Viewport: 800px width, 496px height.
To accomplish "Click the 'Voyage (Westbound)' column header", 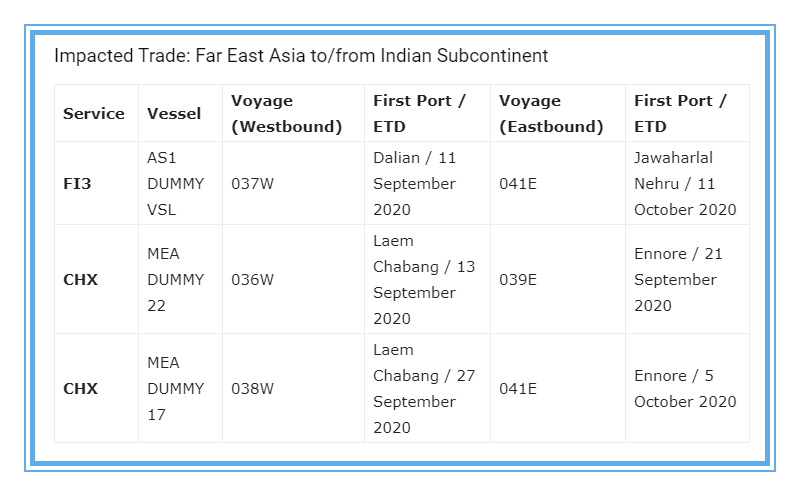I will point(287,114).
